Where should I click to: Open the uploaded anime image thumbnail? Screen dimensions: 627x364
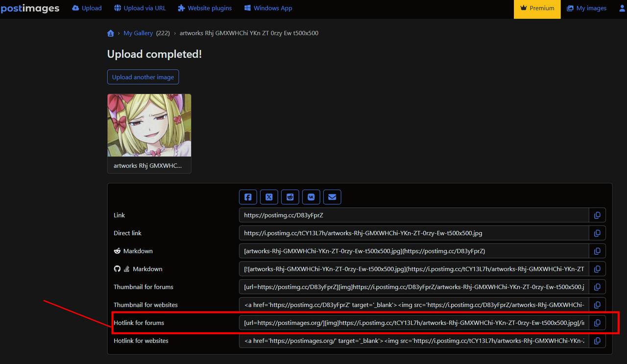(149, 125)
